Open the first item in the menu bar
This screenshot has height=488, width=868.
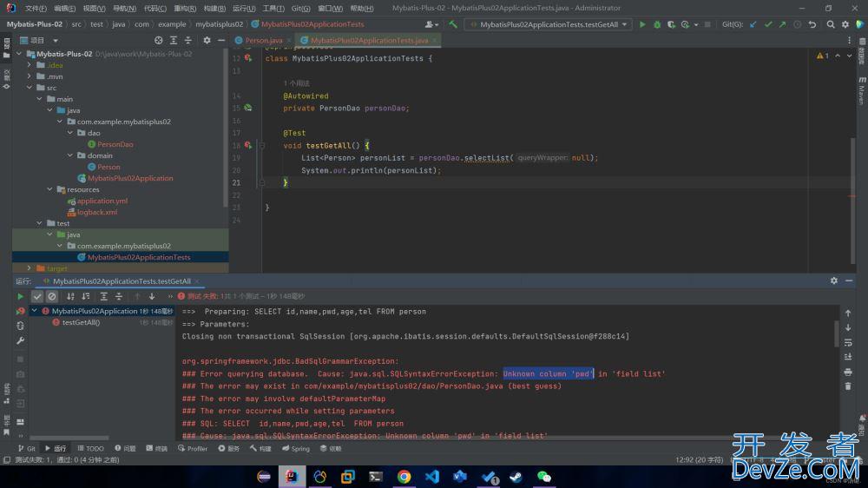[36, 9]
